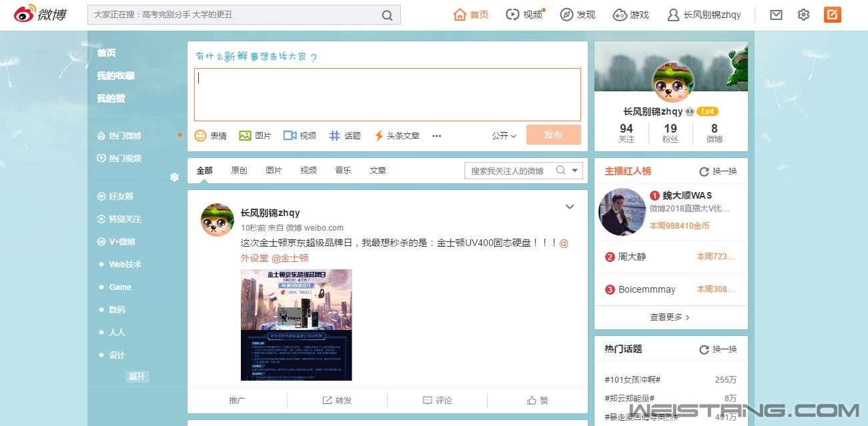Click the weibo compose text box
The width and height of the screenshot is (868, 426).
[x=388, y=95]
